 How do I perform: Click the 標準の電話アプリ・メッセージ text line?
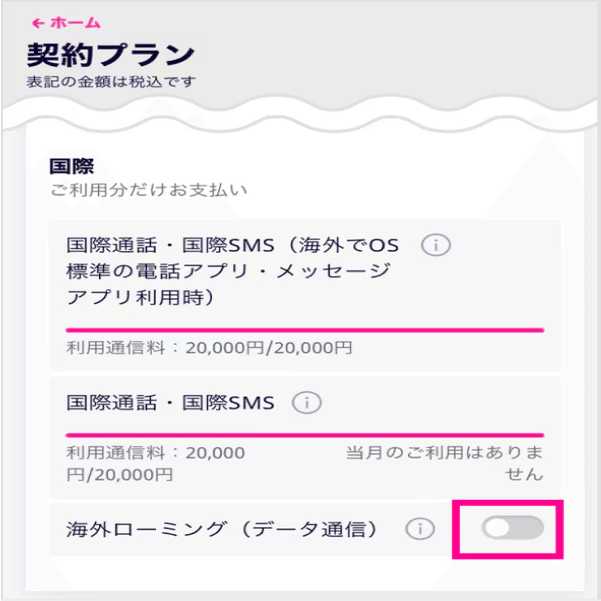229,271
